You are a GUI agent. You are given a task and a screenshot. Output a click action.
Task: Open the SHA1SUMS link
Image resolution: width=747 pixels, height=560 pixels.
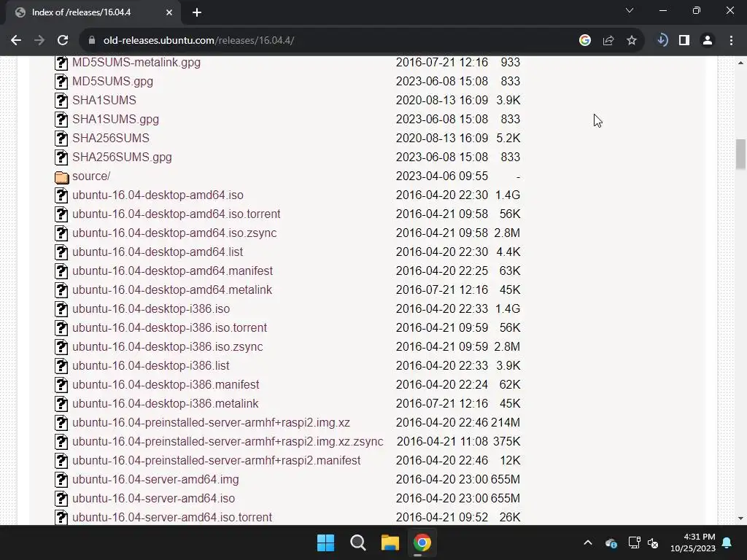104,101
